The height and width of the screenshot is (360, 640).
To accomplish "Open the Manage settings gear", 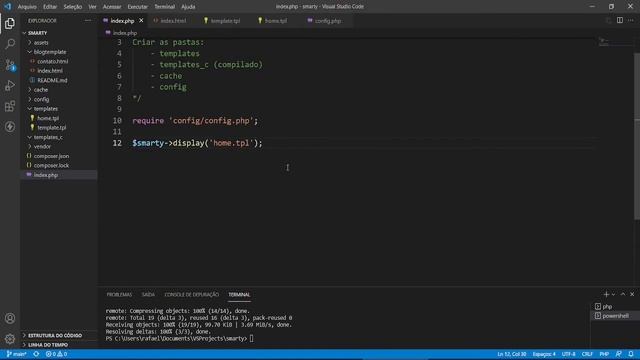I will [x=10, y=338].
